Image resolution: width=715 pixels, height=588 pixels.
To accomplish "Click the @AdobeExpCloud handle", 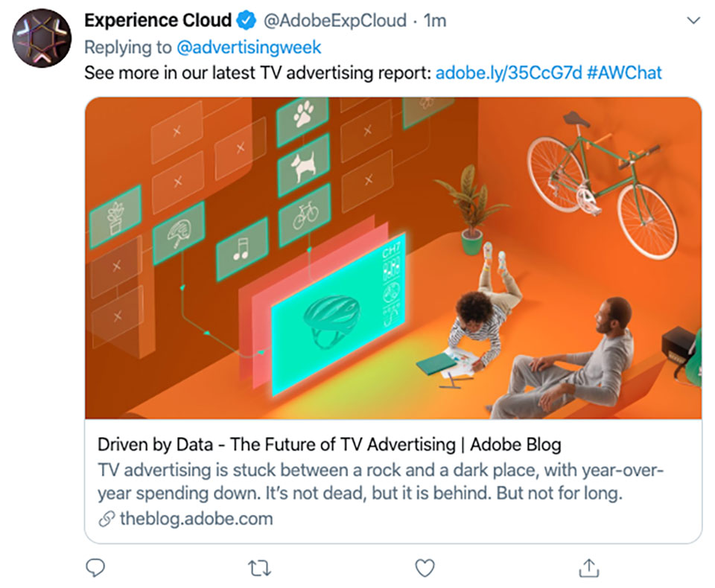I will click(x=335, y=21).
